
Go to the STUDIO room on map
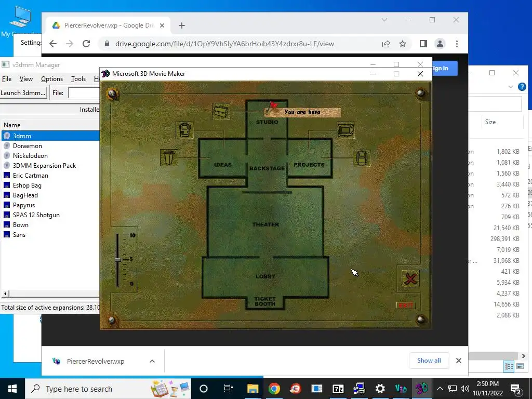pyautogui.click(x=267, y=122)
